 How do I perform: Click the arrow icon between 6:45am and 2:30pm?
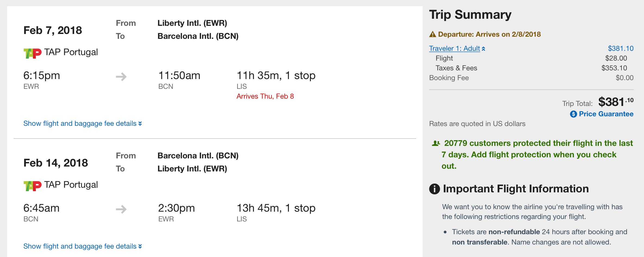click(x=121, y=209)
